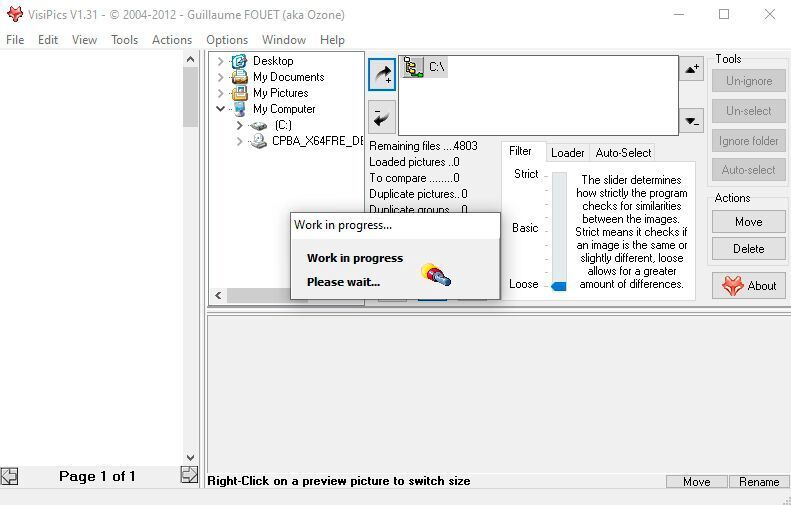Open the Actions menu
Viewport: 791px width, 505px height.
[x=172, y=40]
